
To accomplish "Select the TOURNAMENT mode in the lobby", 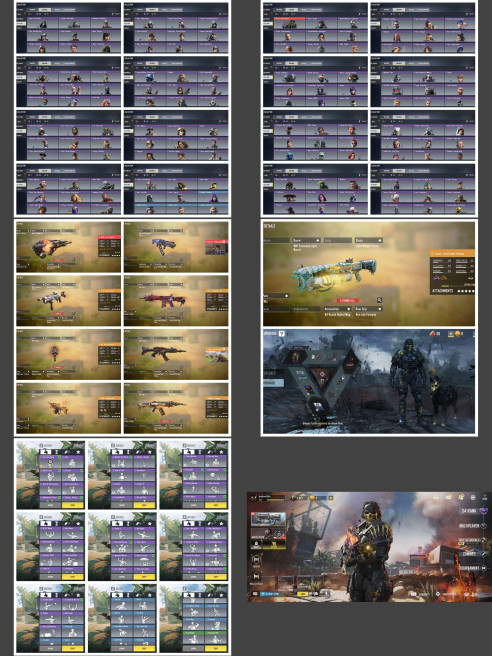I will 473,568.
